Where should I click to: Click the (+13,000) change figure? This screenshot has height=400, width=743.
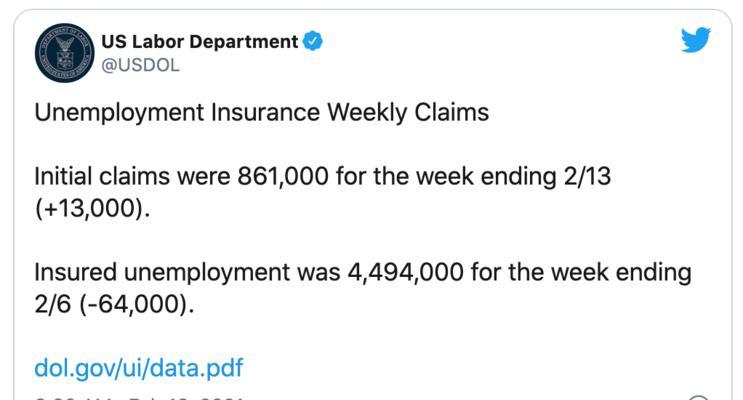click(92, 208)
